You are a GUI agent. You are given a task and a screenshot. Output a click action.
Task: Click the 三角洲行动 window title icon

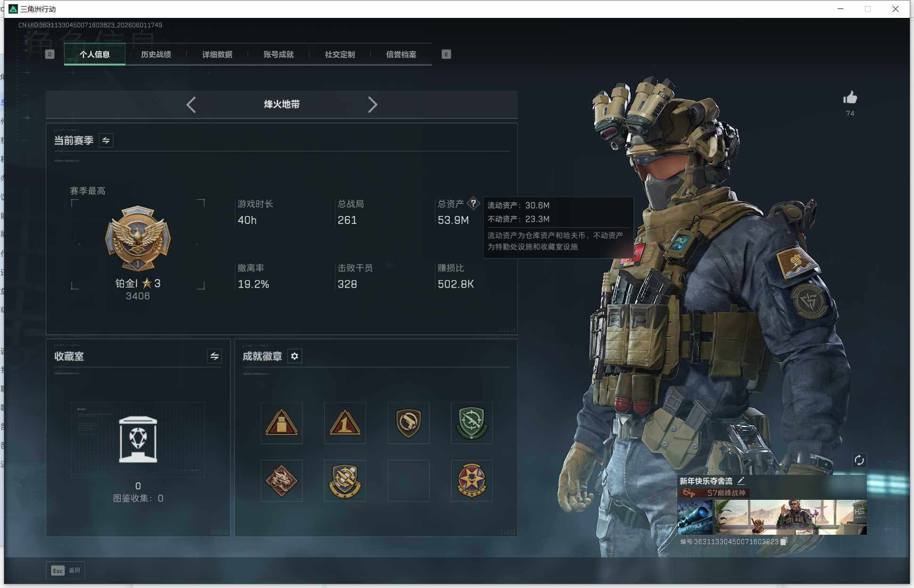click(13, 9)
